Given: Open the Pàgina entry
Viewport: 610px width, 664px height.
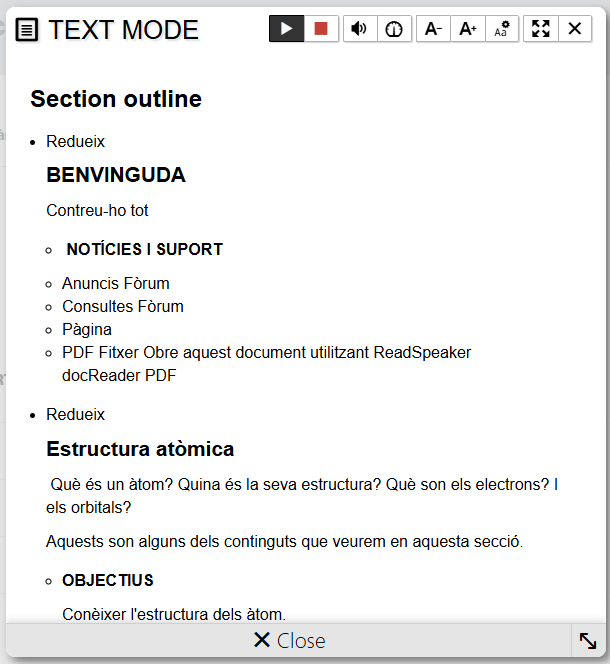Looking at the screenshot, I should point(87,329).
